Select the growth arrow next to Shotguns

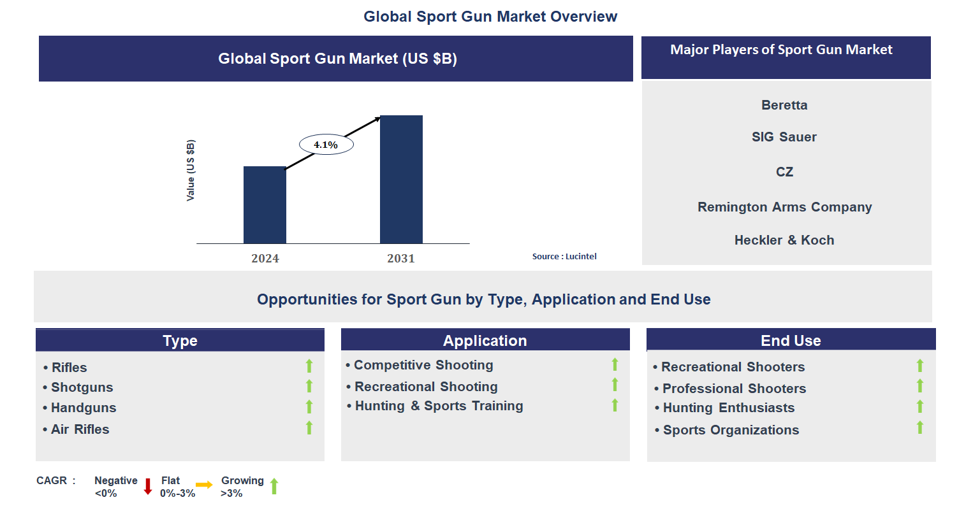(x=309, y=386)
